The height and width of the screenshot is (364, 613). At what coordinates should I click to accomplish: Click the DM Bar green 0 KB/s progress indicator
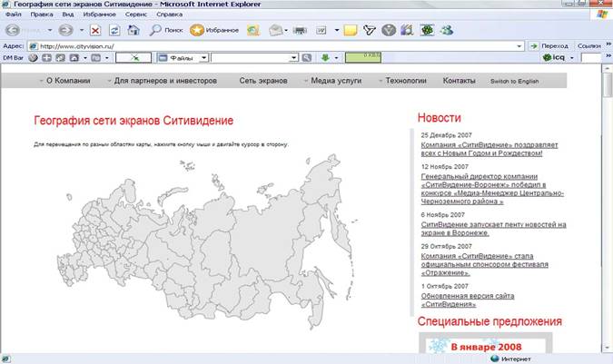[362, 58]
